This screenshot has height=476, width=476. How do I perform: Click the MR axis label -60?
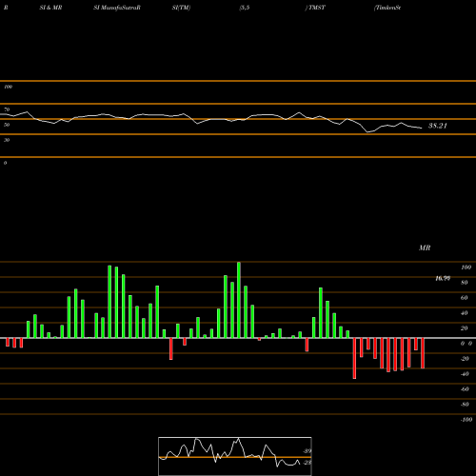click(465, 389)
